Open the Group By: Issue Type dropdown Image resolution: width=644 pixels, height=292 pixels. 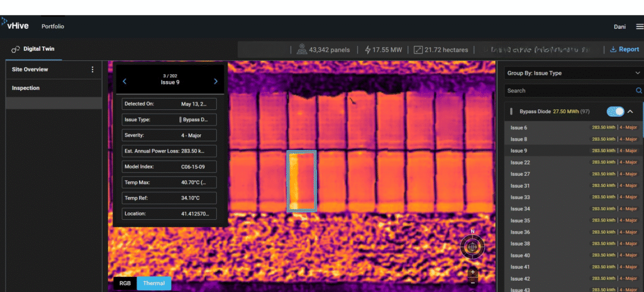coord(574,73)
